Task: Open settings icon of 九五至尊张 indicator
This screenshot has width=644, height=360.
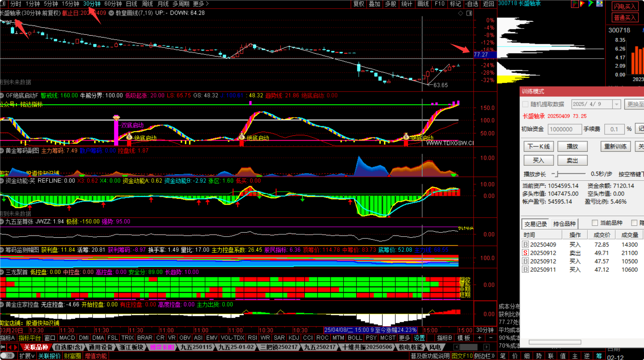Action: point(2,222)
